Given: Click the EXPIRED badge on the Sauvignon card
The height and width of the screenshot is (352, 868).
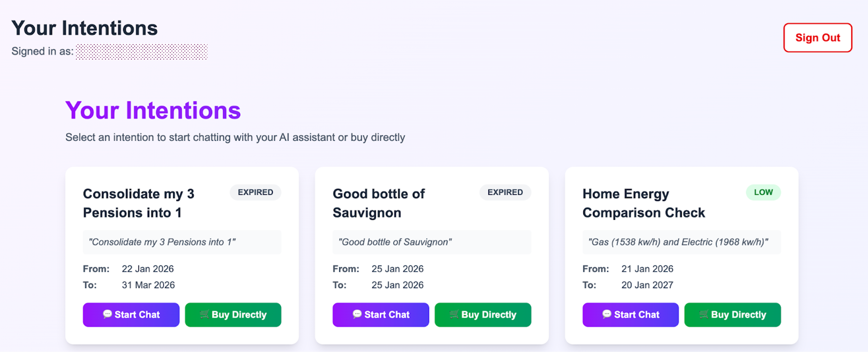Looking at the screenshot, I should 505,192.
